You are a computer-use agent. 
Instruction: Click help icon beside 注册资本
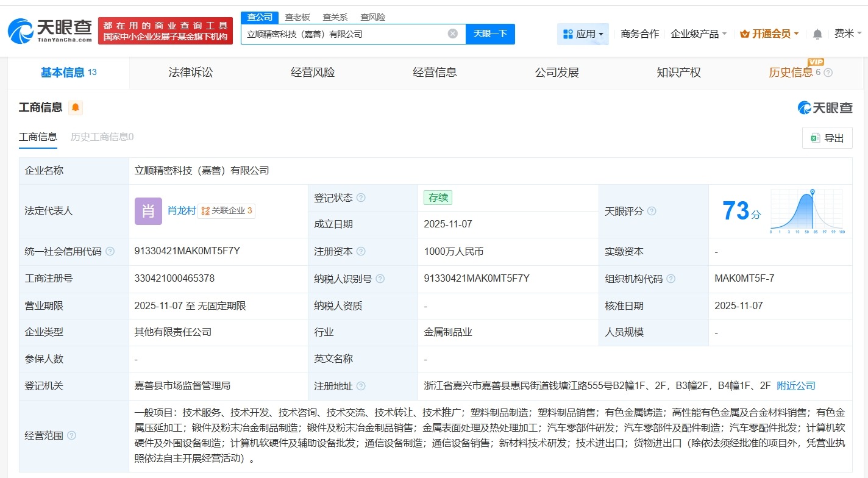point(361,251)
